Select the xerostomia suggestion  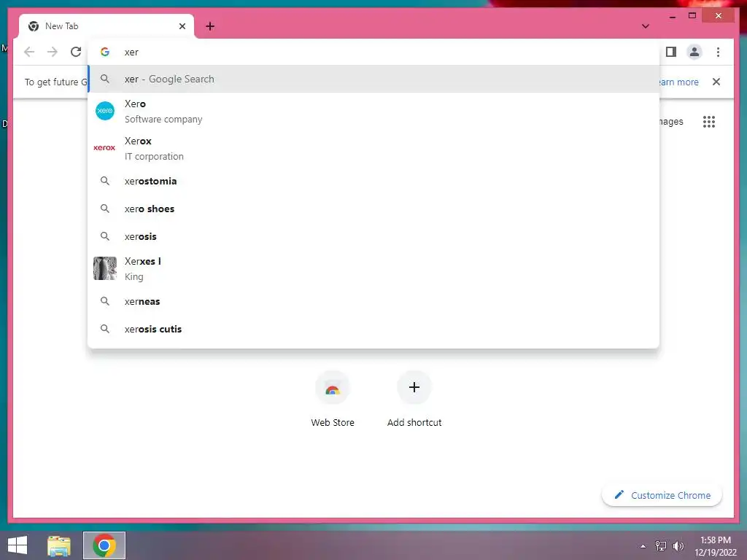(373, 181)
